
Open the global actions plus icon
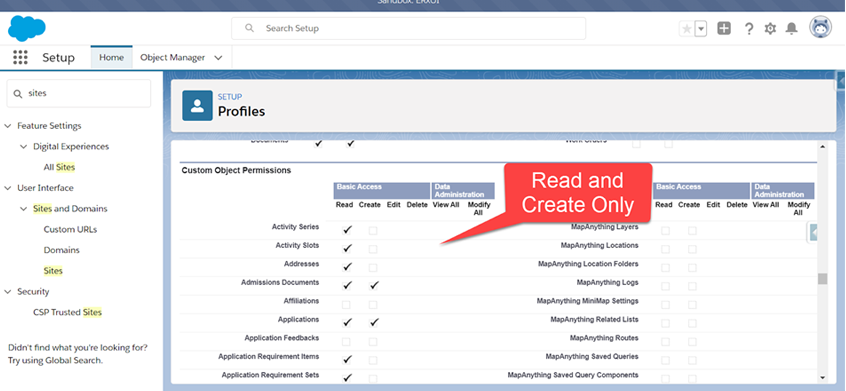tap(724, 29)
